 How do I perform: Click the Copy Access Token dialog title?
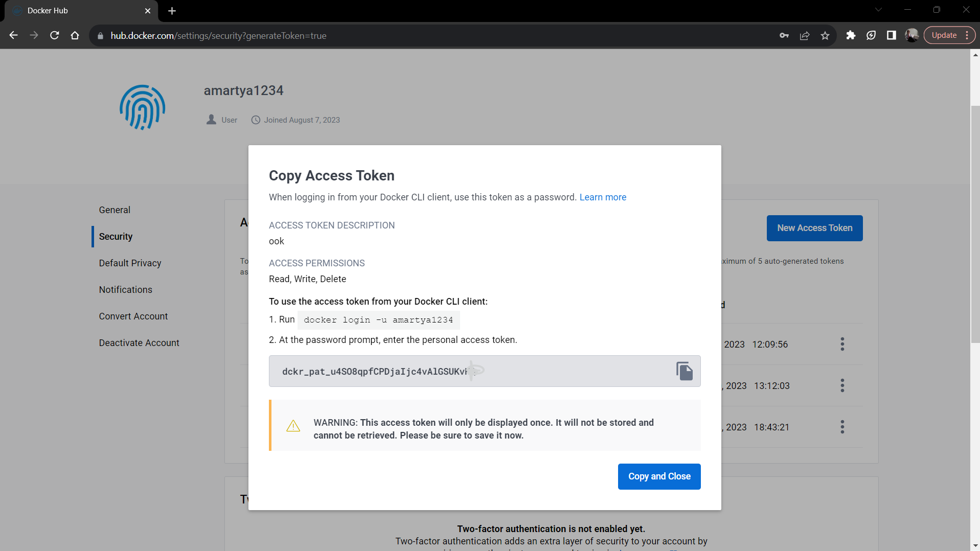pos(332,176)
